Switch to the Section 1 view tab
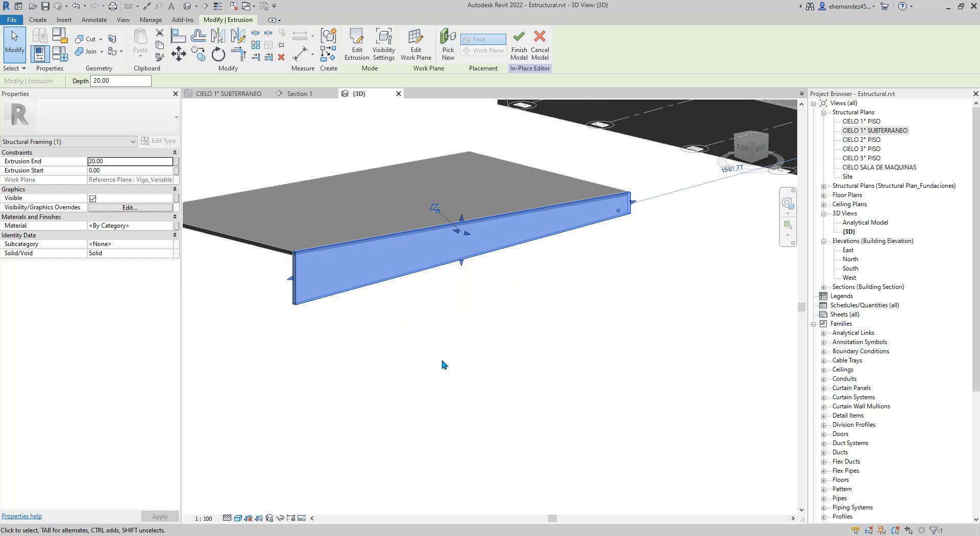 [299, 94]
